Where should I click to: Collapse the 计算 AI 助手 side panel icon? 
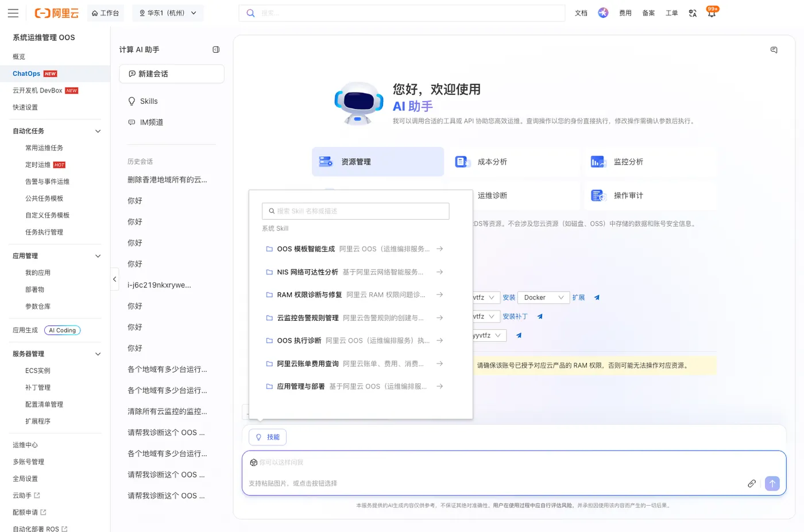(216, 50)
